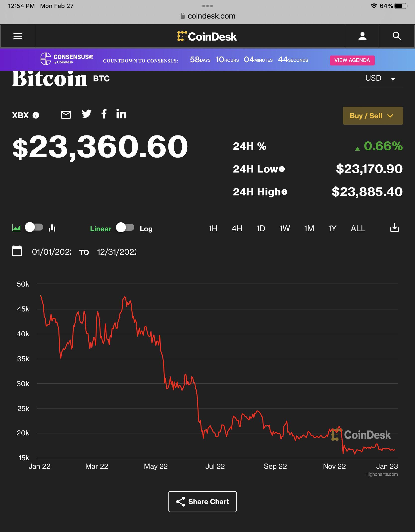Tap the coindesk.com address bar
The image size is (415, 532).
pyautogui.click(x=207, y=16)
